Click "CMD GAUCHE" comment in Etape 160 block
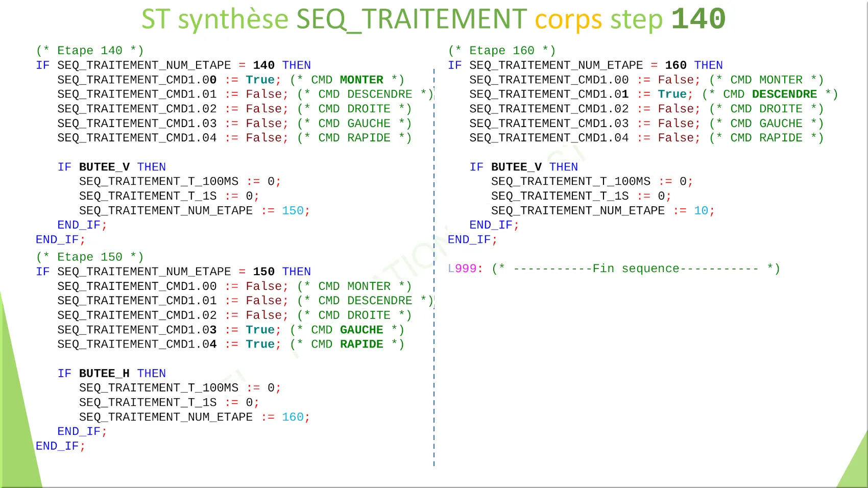Screen dimensions: 868x488 click(766, 123)
